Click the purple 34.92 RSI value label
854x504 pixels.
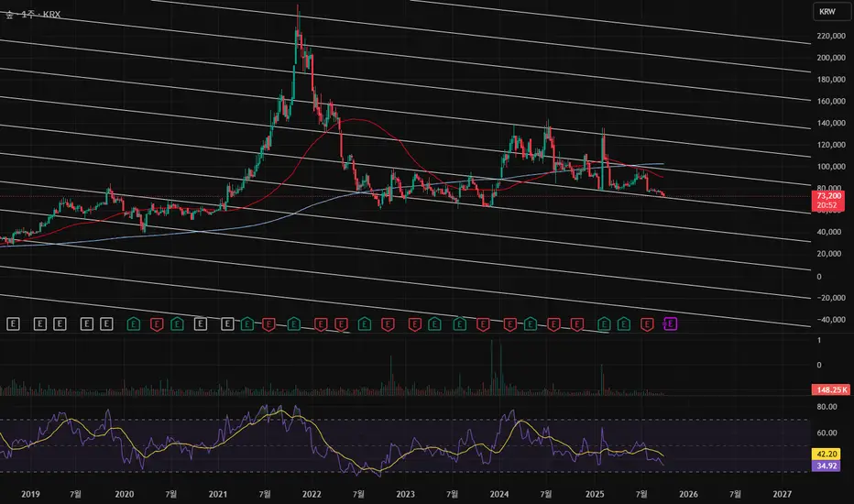click(827, 466)
